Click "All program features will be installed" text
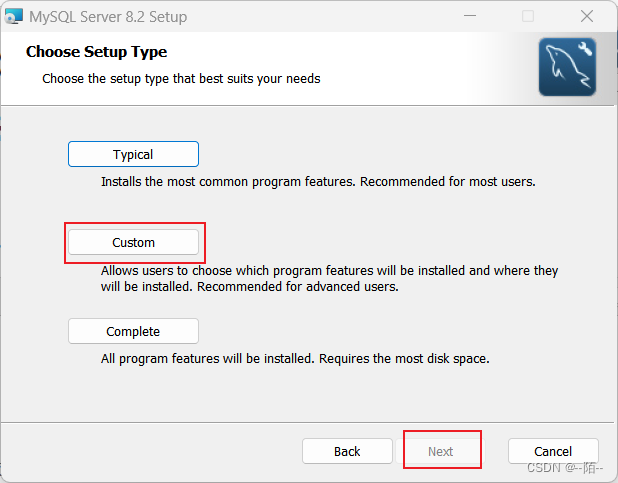The image size is (618, 483). [x=207, y=358]
